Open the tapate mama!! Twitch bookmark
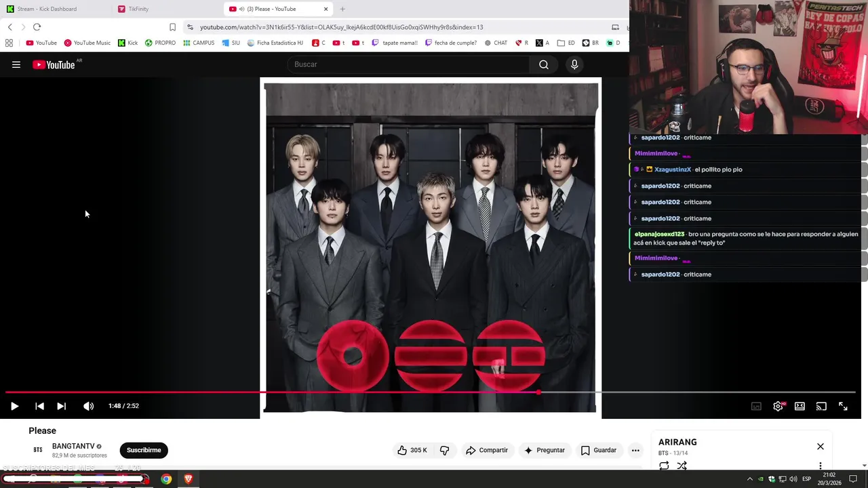 coord(395,43)
